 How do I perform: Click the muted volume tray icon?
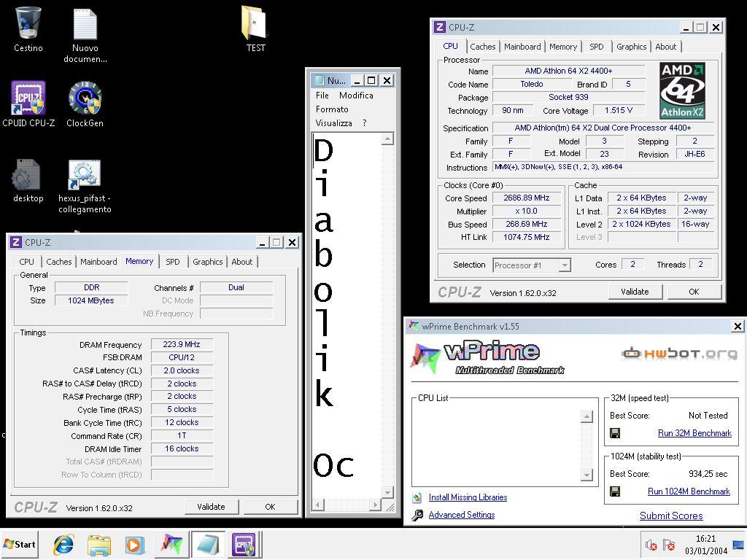tap(651, 545)
